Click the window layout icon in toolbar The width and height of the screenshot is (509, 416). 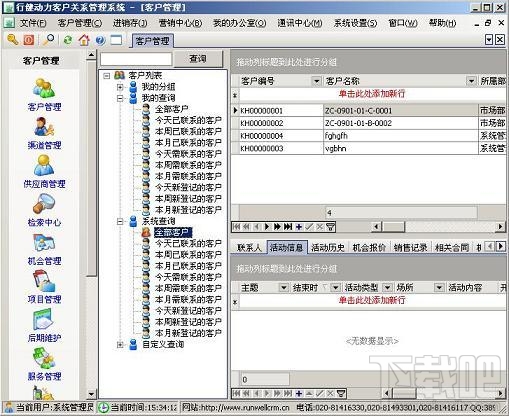116,40
